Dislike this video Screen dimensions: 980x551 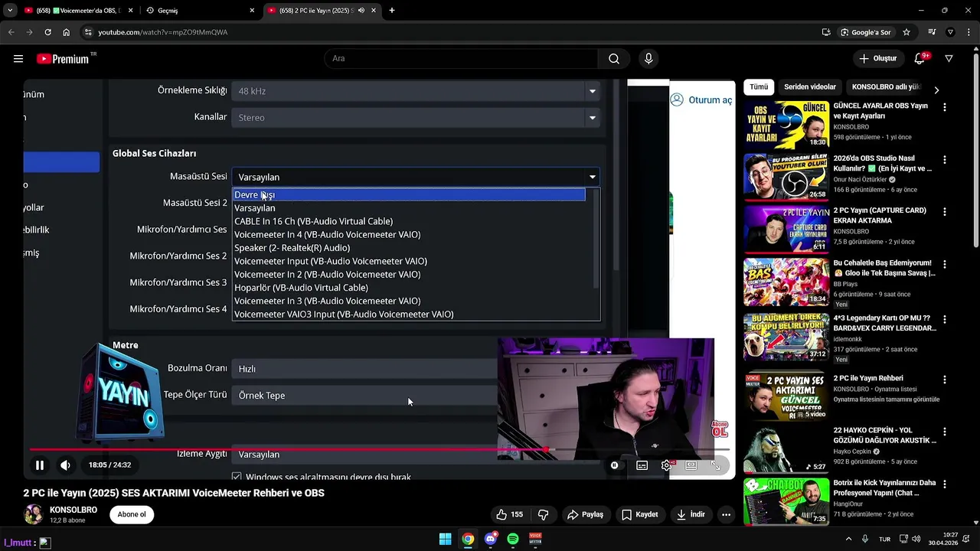544,514
